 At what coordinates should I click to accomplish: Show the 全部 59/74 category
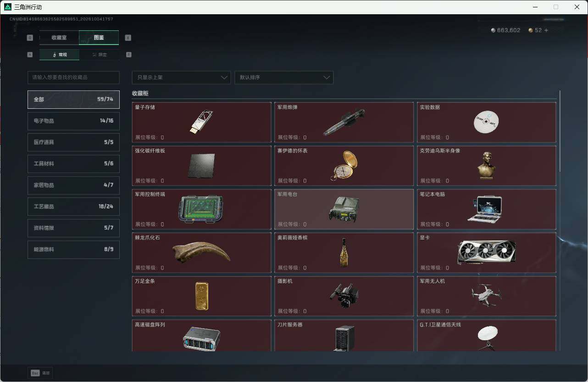pos(73,99)
